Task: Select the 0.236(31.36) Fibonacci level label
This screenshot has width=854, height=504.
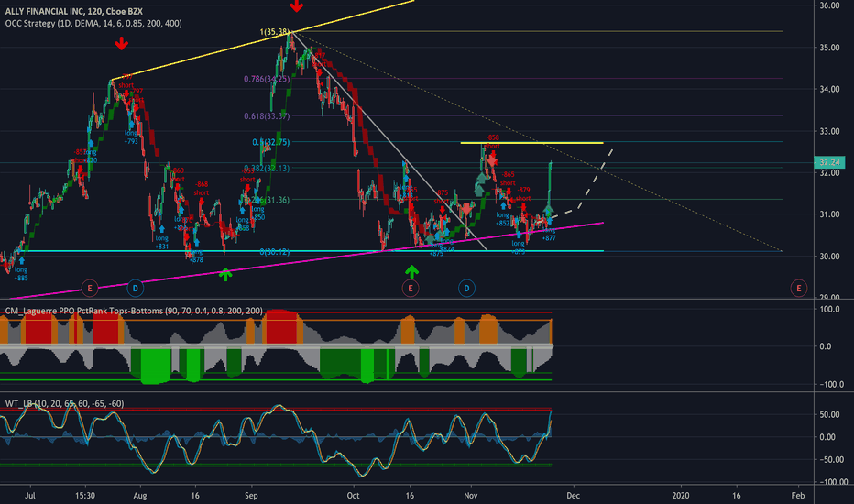Action: coord(267,200)
